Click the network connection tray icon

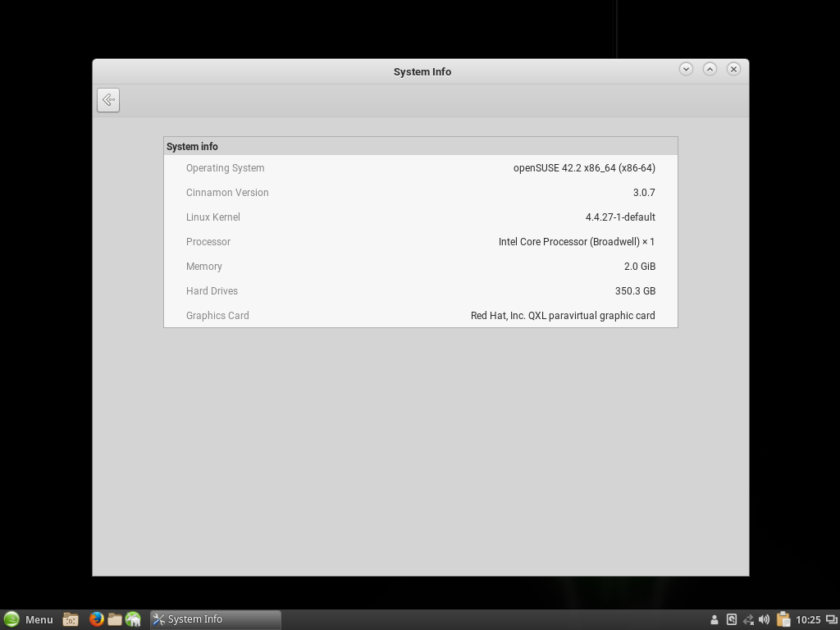click(x=748, y=619)
